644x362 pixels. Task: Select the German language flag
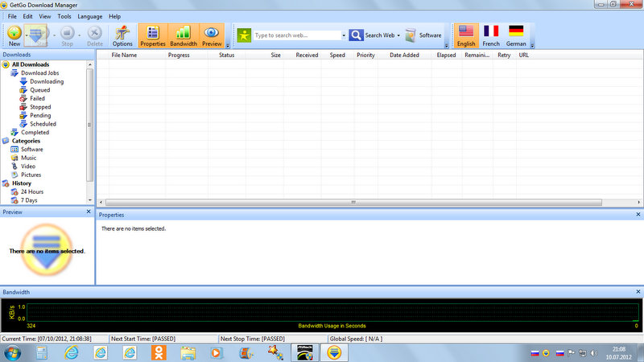coord(516,35)
